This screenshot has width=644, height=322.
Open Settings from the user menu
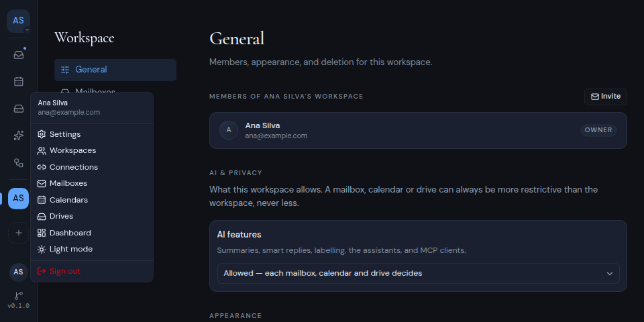click(x=92, y=134)
